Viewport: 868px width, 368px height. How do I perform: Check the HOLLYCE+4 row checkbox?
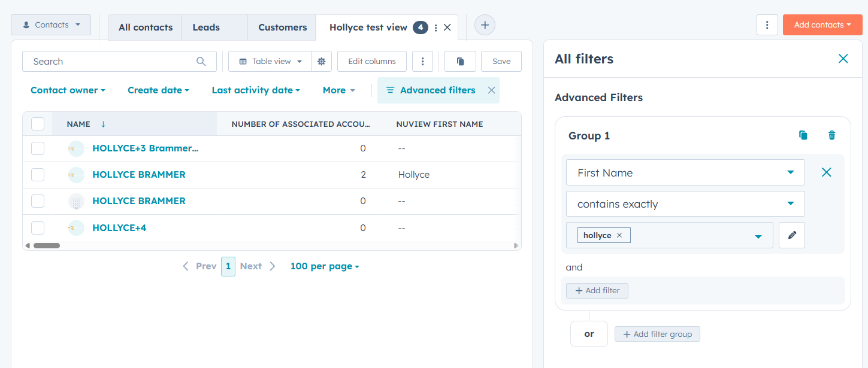point(38,227)
